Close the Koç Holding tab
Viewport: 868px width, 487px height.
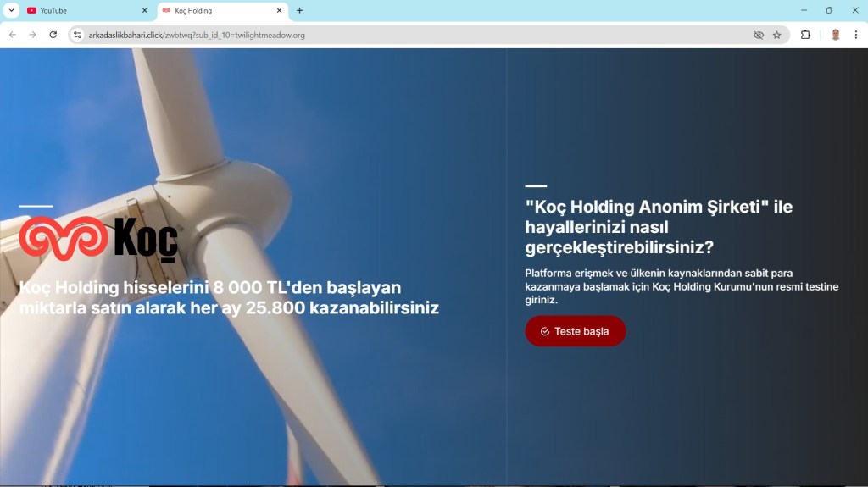click(279, 10)
